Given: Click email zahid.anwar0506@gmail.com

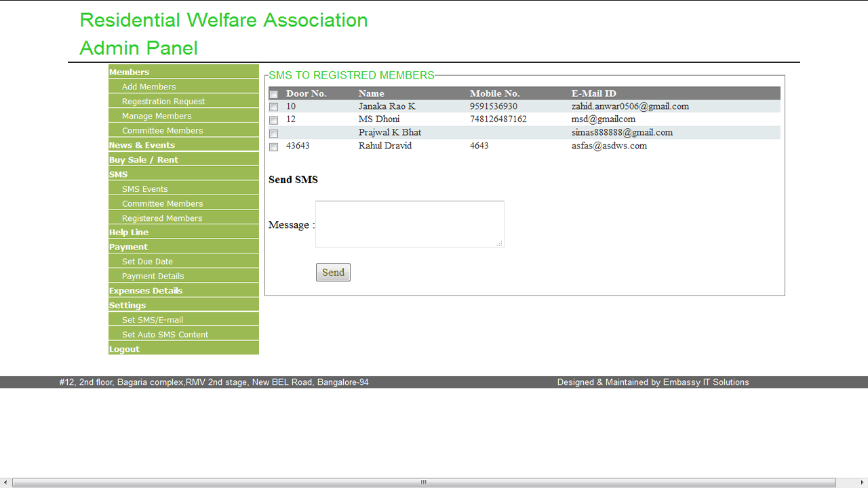Looking at the screenshot, I should tap(630, 106).
